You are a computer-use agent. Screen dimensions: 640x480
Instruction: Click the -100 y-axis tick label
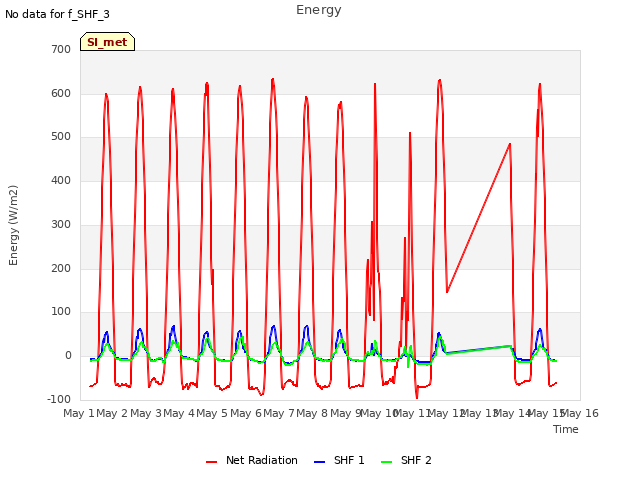pyautogui.click(x=59, y=399)
